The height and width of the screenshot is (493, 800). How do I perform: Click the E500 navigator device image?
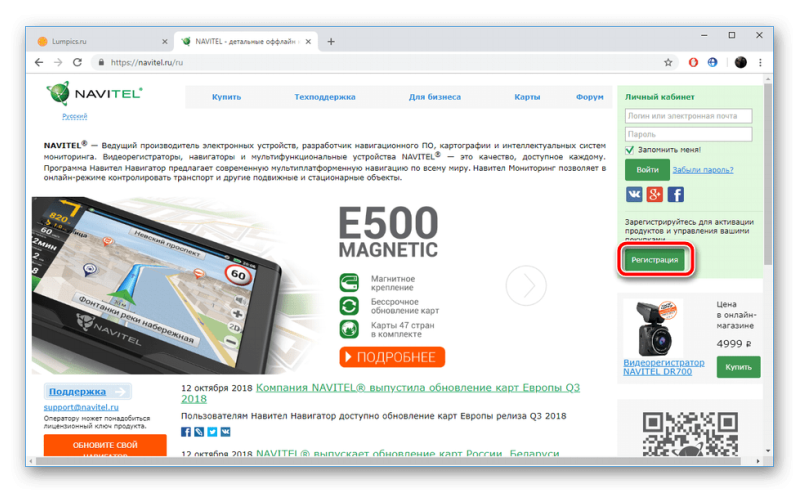pyautogui.click(x=157, y=285)
